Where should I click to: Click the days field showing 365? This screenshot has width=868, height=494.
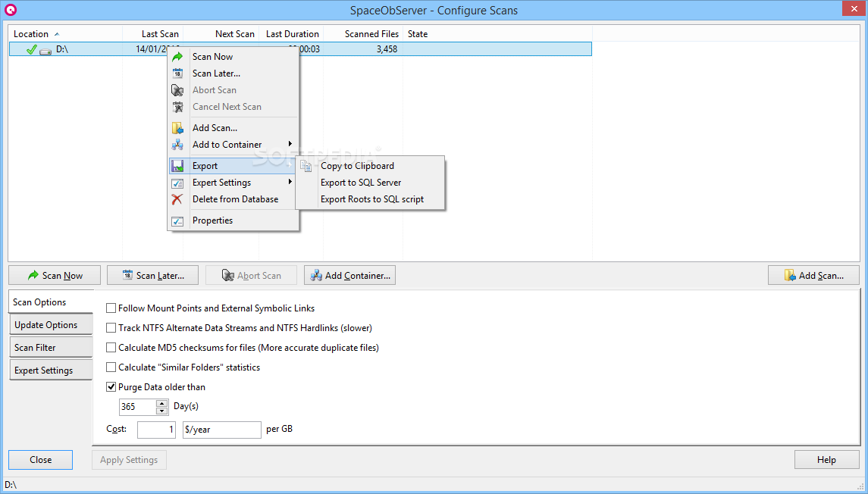(138, 407)
